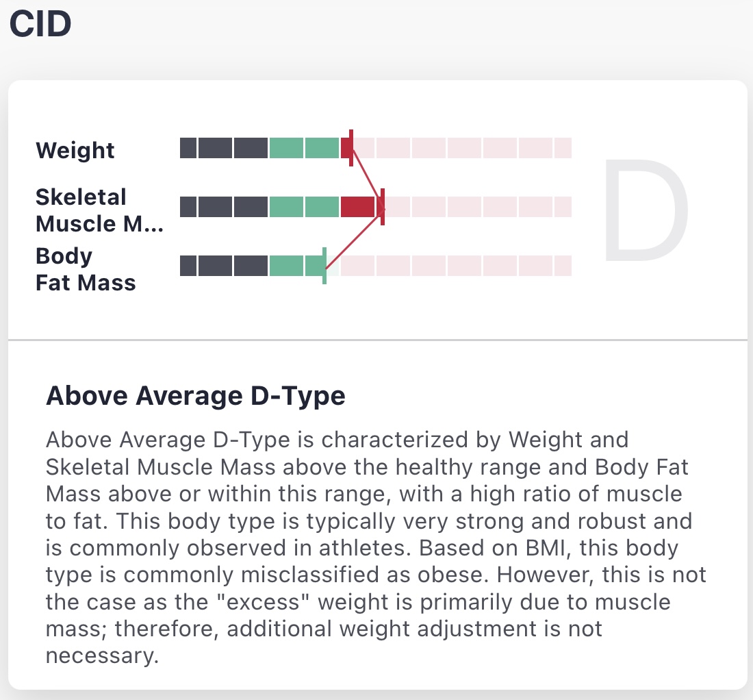The height and width of the screenshot is (700, 753).
Task: Click a green segment of Body Fat bar
Action: pyautogui.click(x=286, y=266)
